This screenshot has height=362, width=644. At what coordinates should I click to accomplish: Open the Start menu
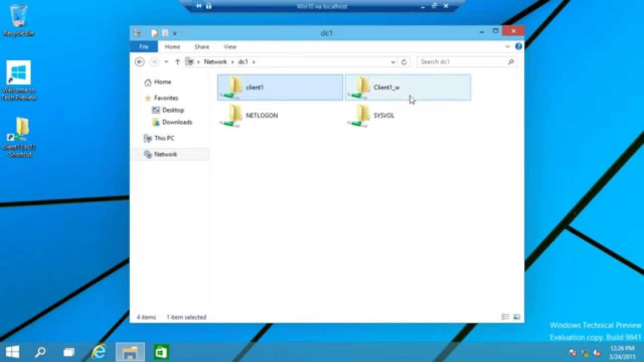(13, 352)
